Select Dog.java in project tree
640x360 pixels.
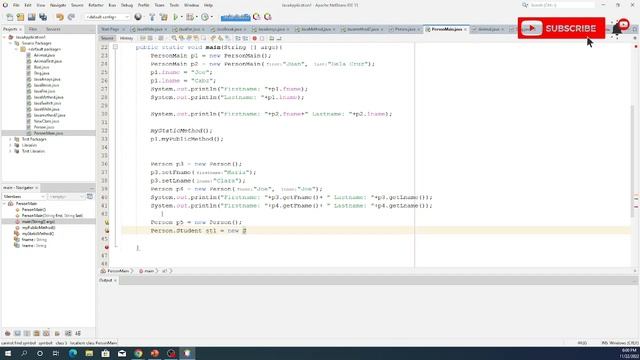[41, 73]
